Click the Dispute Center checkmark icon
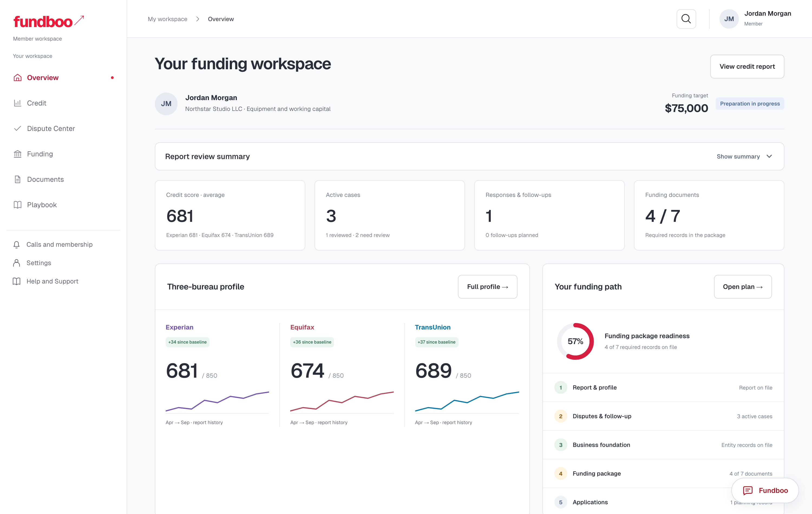The image size is (812, 514). tap(18, 128)
